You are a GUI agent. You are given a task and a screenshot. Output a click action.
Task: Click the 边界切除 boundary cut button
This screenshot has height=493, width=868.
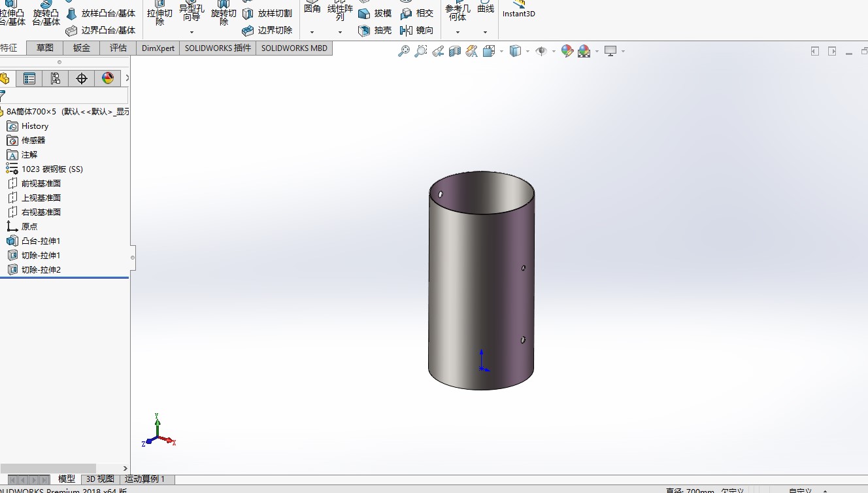tap(267, 30)
